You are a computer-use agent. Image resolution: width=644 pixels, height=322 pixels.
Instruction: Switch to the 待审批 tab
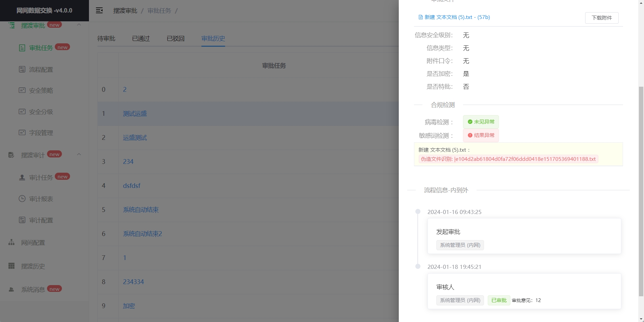click(106, 39)
